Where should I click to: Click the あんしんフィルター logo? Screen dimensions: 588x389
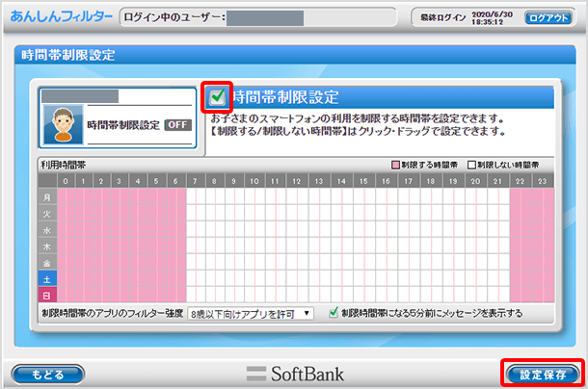60,17
